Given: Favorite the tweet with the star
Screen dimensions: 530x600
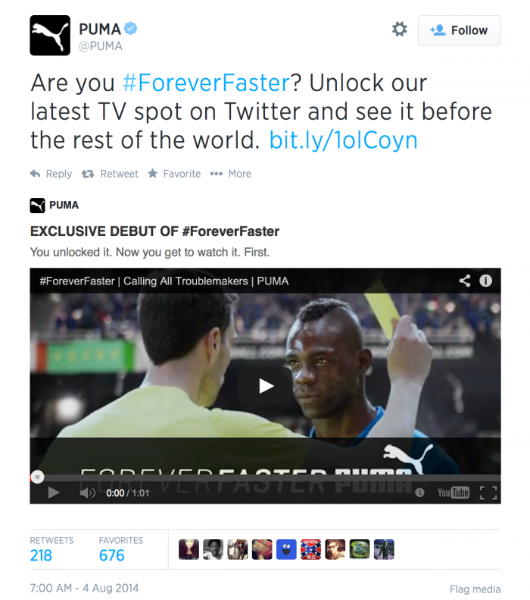Looking at the screenshot, I should tap(174, 174).
